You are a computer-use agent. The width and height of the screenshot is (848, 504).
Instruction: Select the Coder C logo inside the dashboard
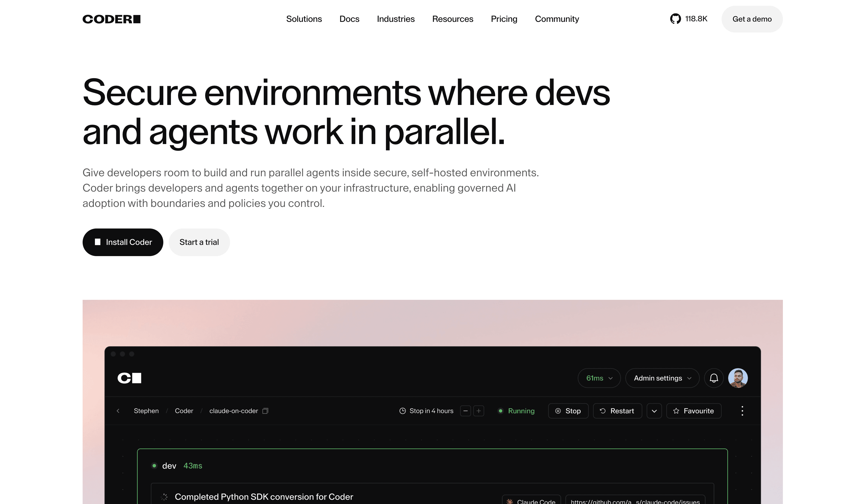pos(129,378)
